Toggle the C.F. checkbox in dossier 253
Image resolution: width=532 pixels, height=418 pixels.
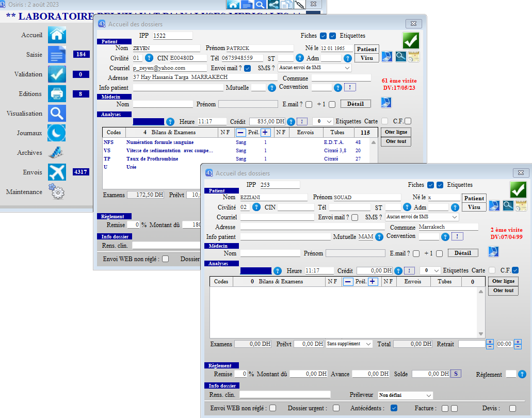tap(515, 270)
